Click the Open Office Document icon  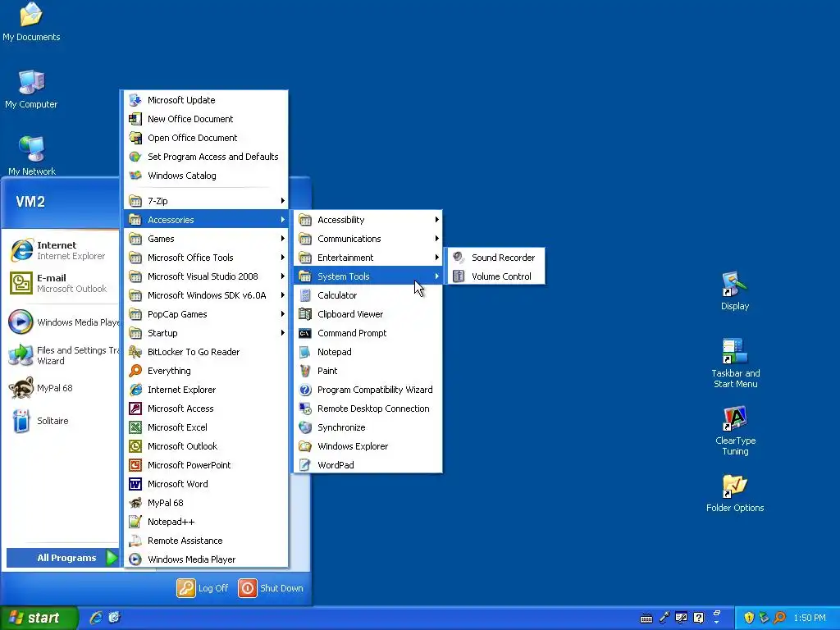coord(135,138)
